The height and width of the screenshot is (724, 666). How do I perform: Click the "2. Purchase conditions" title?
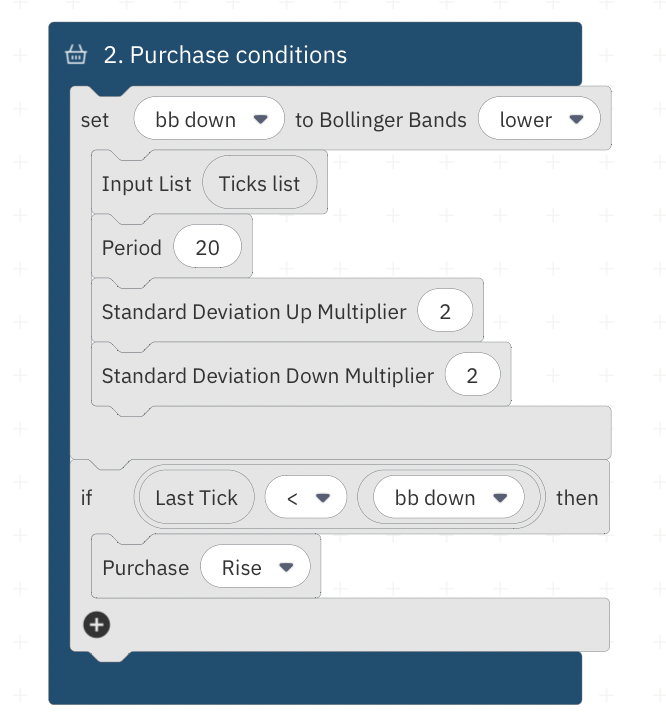click(x=225, y=55)
